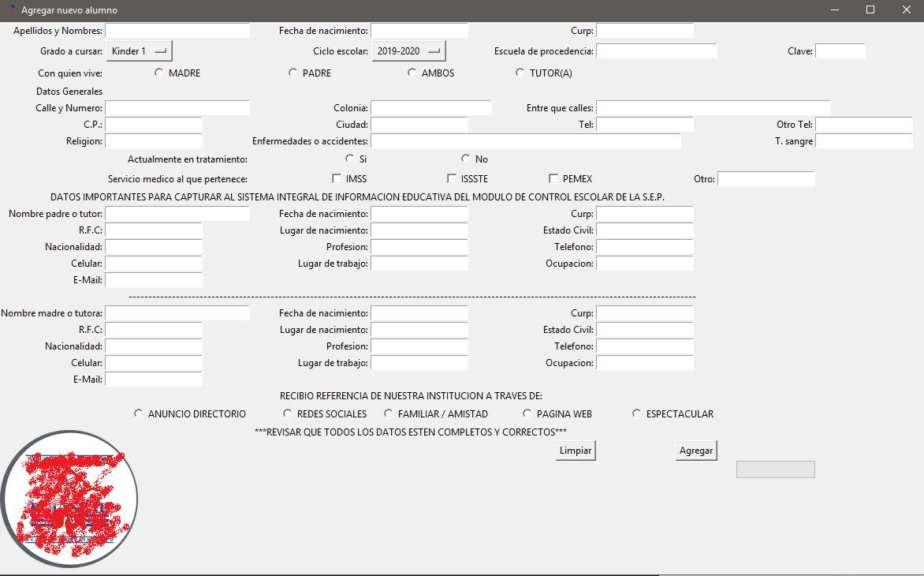
Task: Choose AMBOS for con quien vive
Action: click(x=412, y=73)
